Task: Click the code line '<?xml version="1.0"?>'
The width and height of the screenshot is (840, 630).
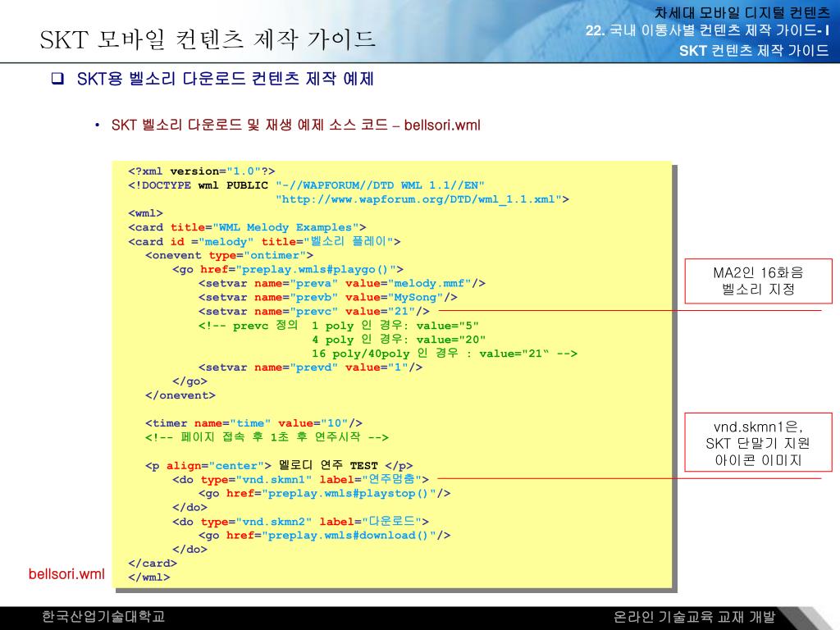Action: click(202, 171)
